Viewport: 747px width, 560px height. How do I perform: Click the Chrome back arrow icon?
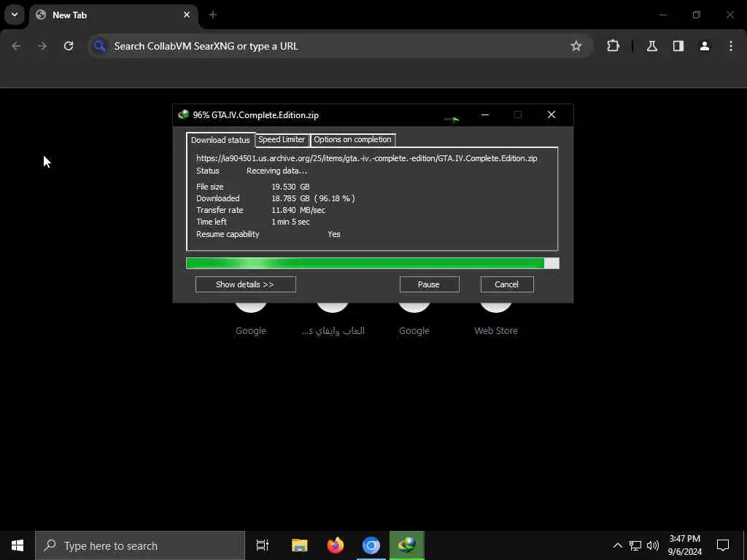click(16, 46)
